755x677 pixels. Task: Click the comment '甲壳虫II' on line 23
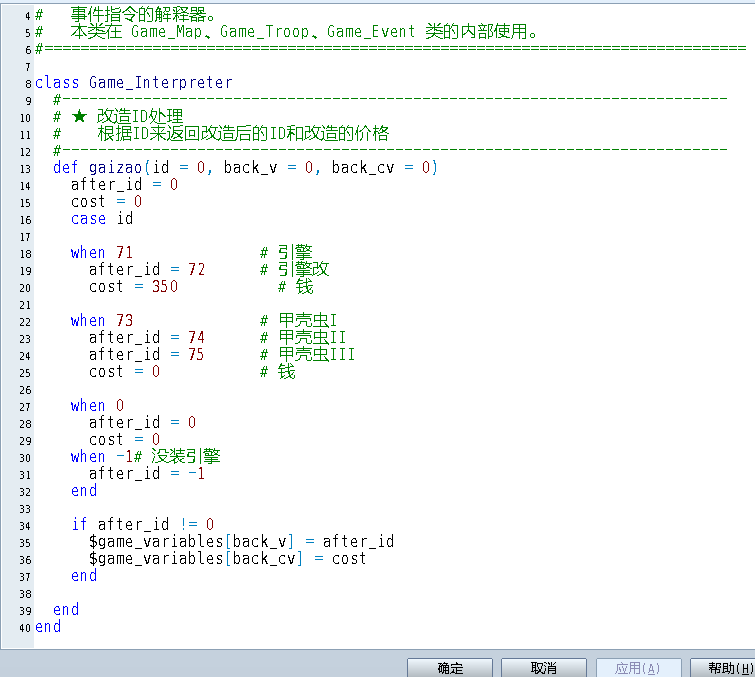pyautogui.click(x=312, y=337)
